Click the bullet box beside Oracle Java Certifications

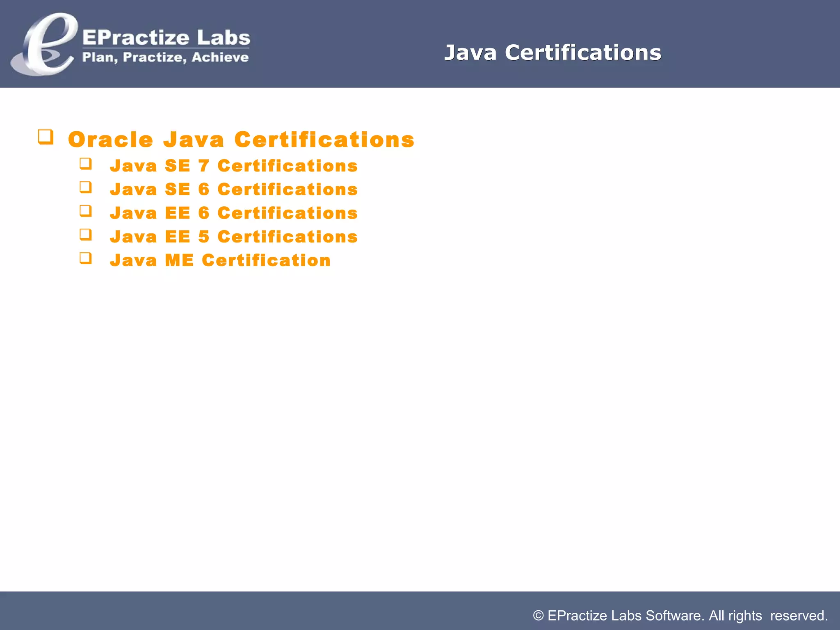pos(46,137)
